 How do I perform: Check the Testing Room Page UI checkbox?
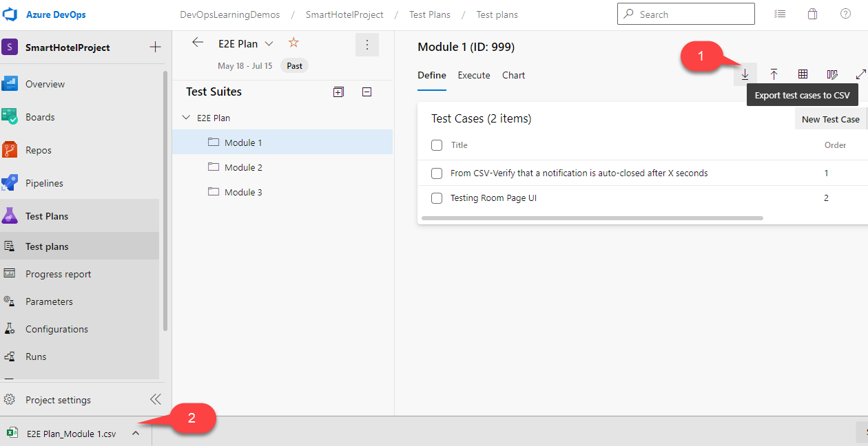coord(437,198)
